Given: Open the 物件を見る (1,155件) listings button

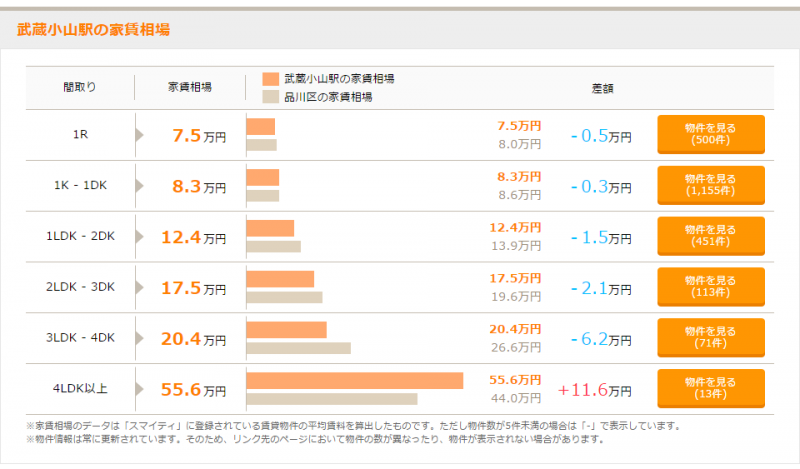Looking at the screenshot, I should (x=710, y=185).
